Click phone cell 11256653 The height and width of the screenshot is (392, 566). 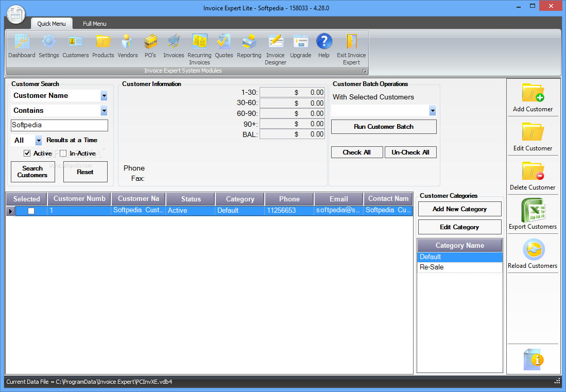[289, 211]
